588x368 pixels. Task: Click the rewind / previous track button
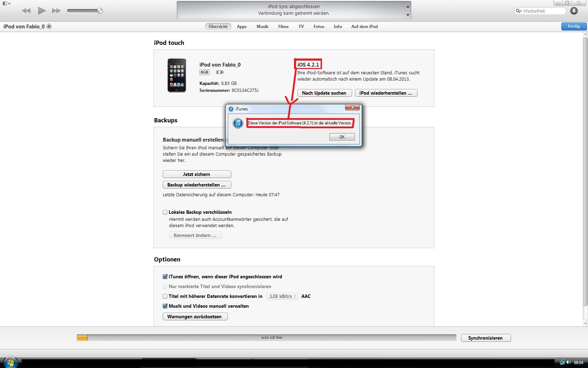[x=26, y=11]
